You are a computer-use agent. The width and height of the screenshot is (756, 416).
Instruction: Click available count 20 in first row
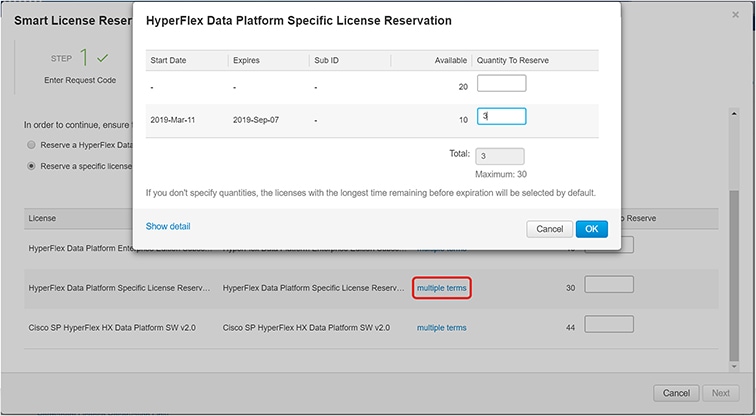pos(463,87)
